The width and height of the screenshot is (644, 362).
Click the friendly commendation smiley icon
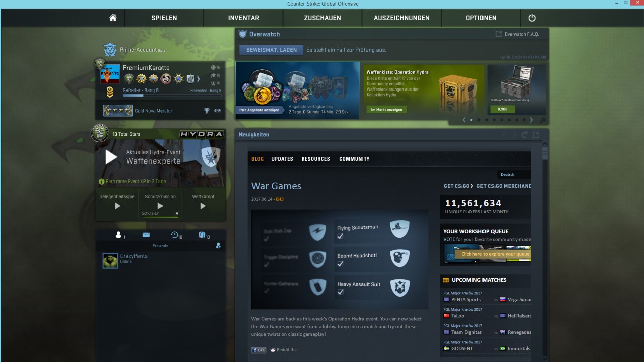point(213,67)
